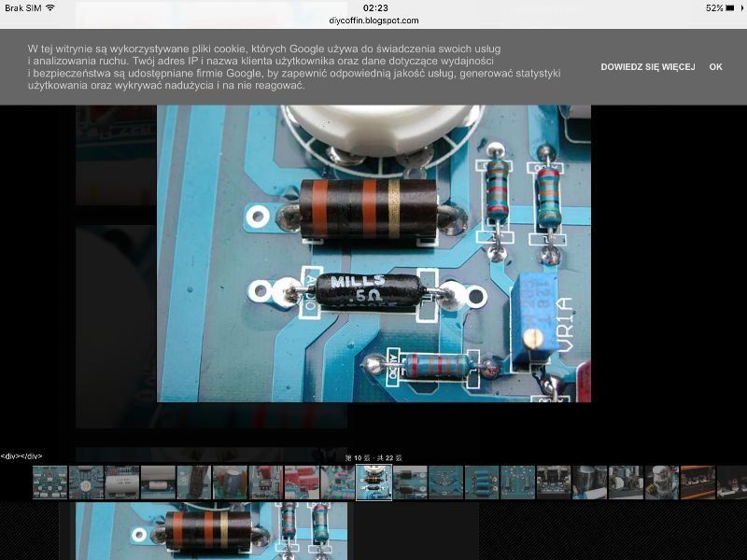This screenshot has height=560, width=747.
Task: Open the seventeenth thumbnail in the strip
Action: coord(626,483)
